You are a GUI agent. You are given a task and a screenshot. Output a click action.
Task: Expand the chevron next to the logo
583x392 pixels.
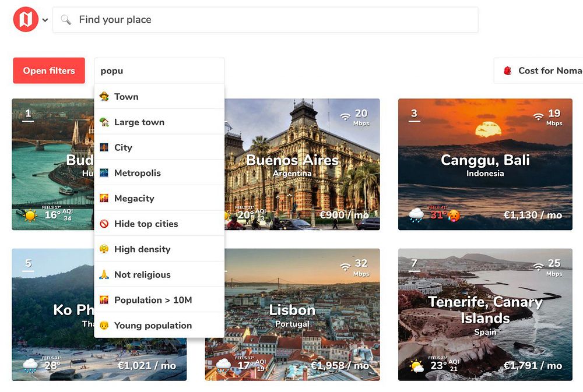[x=45, y=20]
